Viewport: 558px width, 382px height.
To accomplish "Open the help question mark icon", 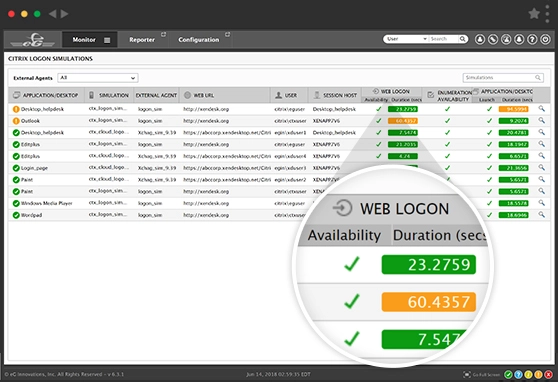I will tap(532, 39).
